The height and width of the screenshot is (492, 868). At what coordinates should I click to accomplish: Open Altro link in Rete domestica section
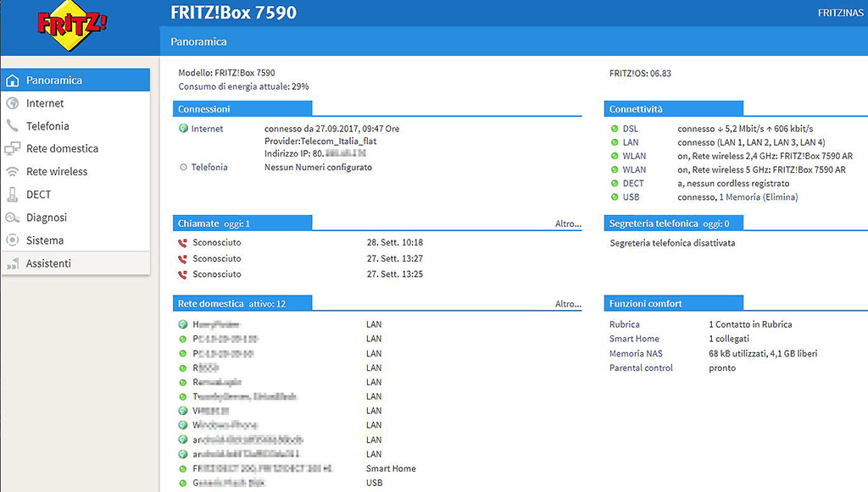(x=568, y=303)
